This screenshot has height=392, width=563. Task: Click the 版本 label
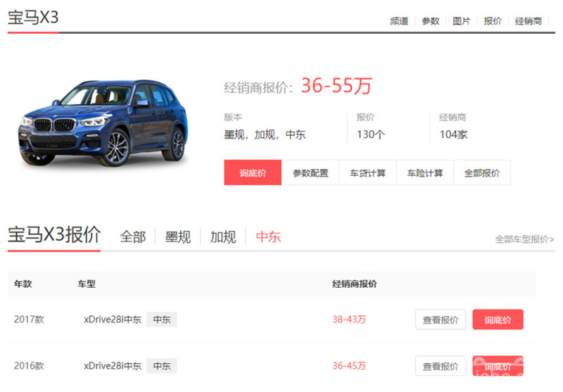(233, 117)
